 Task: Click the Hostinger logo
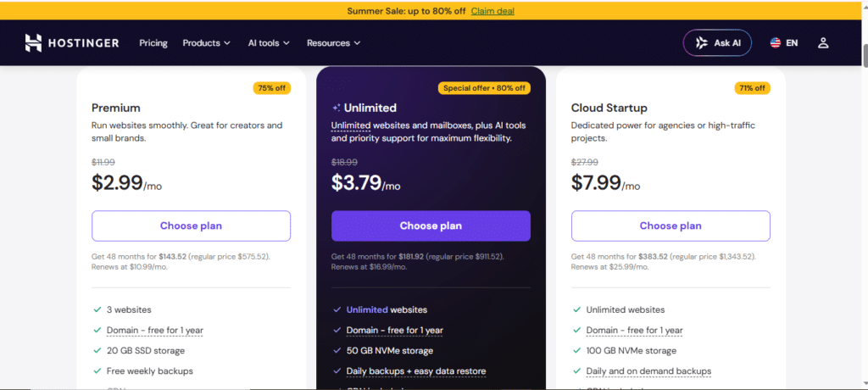pyautogui.click(x=71, y=42)
